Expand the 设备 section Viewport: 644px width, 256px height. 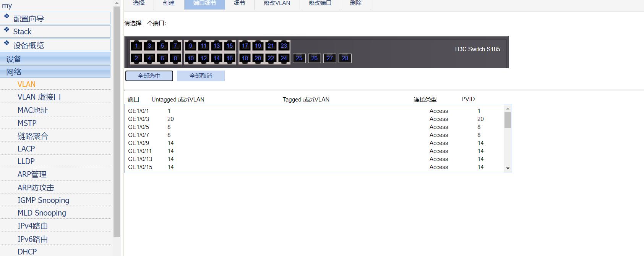click(55, 59)
